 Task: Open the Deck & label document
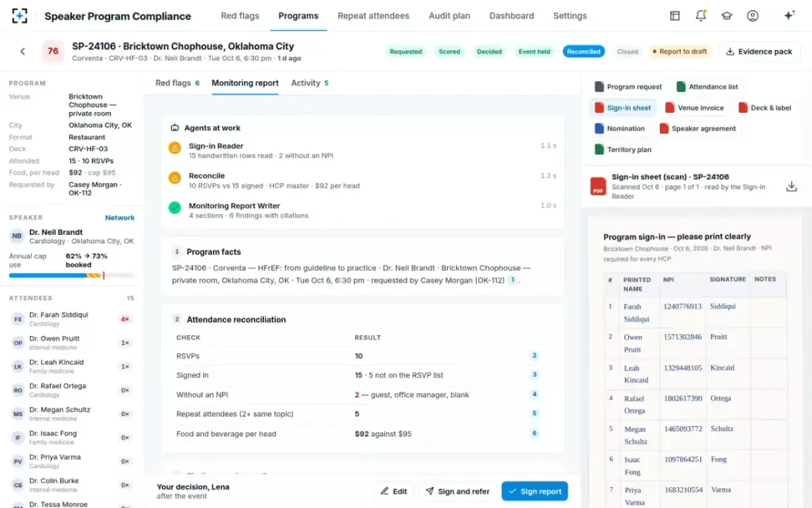[x=765, y=108]
